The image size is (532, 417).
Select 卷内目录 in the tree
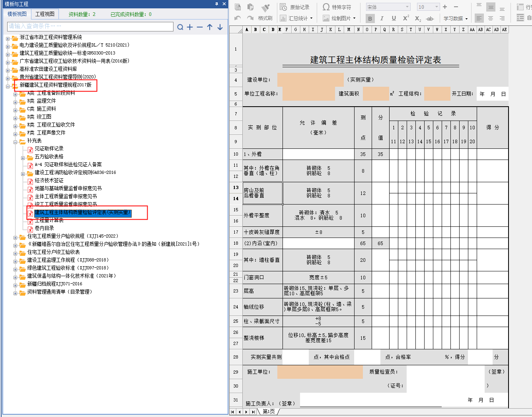[x=44, y=228]
